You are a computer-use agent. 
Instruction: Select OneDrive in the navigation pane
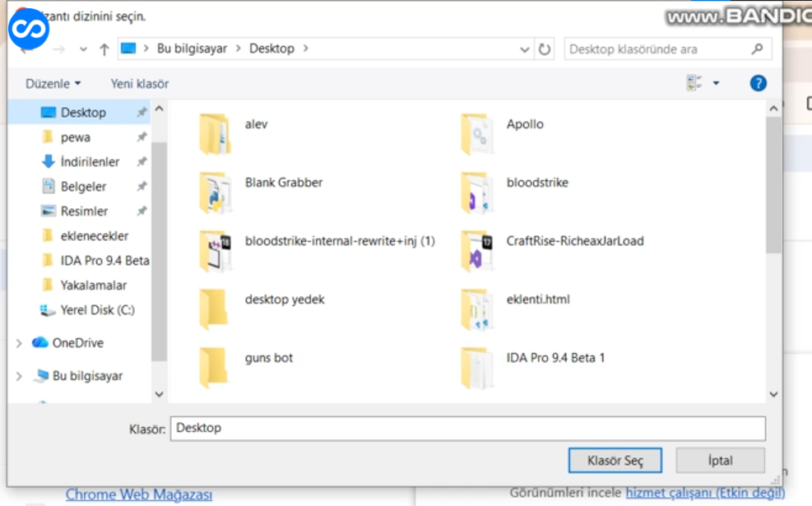pyautogui.click(x=77, y=343)
